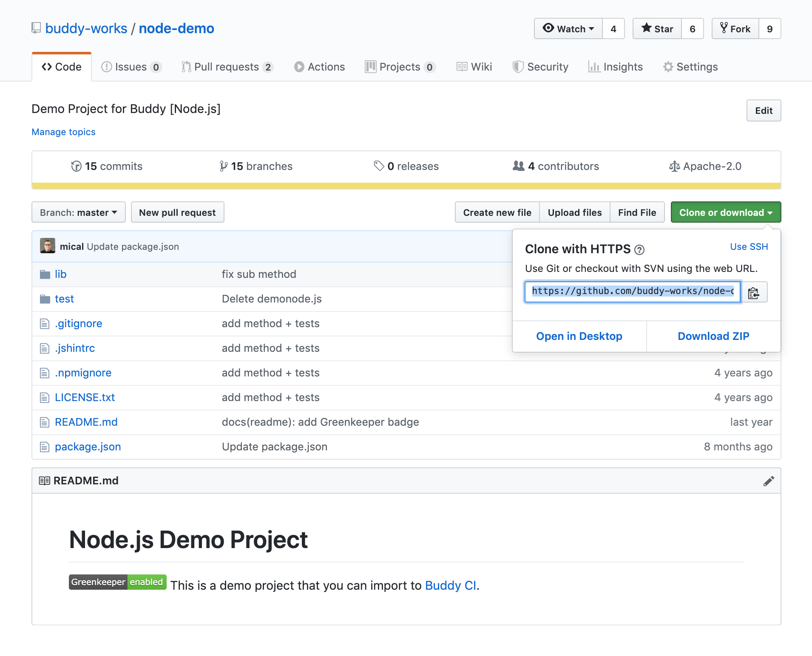Click the Manage topics link
The image size is (812, 656).
(x=64, y=132)
